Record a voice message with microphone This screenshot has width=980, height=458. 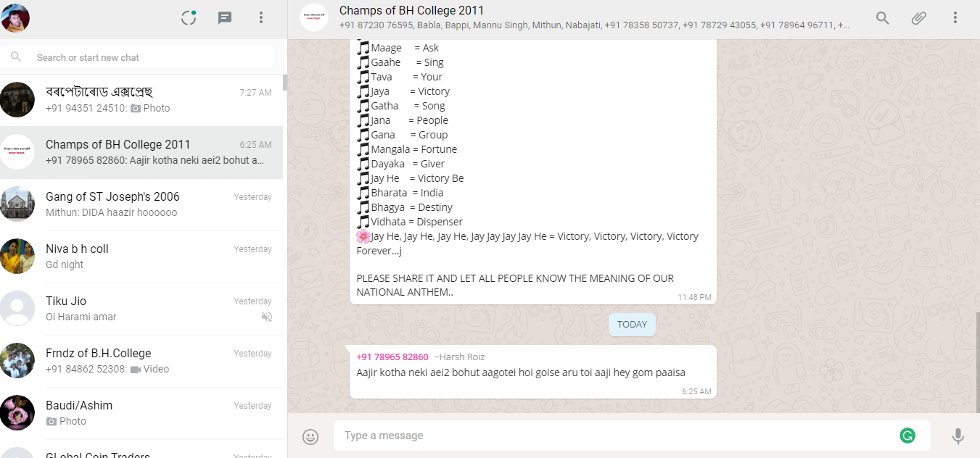(x=958, y=436)
